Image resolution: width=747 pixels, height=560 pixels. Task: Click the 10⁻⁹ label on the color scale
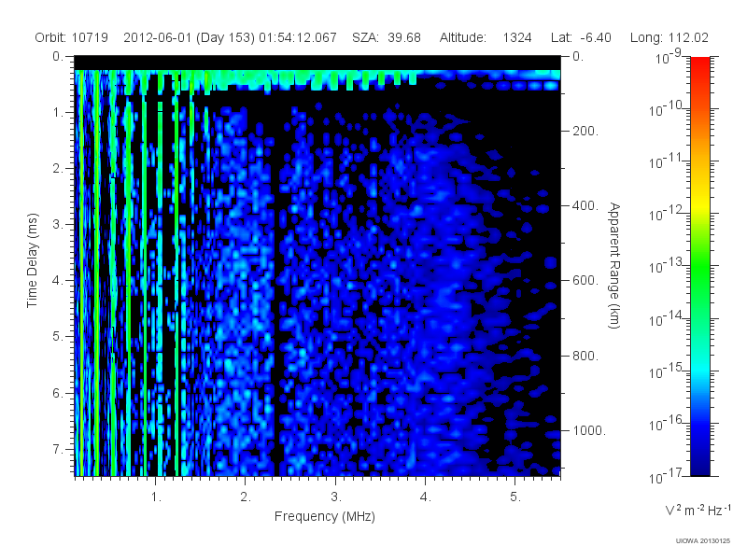[669, 57]
